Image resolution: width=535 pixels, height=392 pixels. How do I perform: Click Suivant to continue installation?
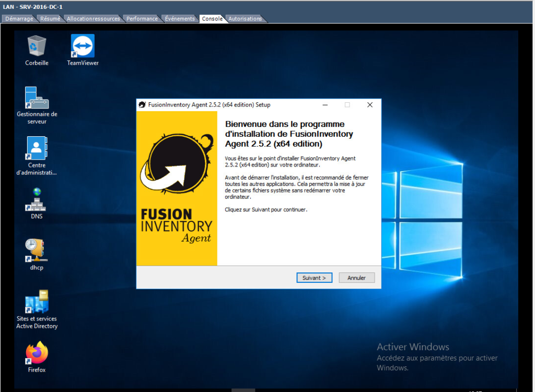[314, 278]
